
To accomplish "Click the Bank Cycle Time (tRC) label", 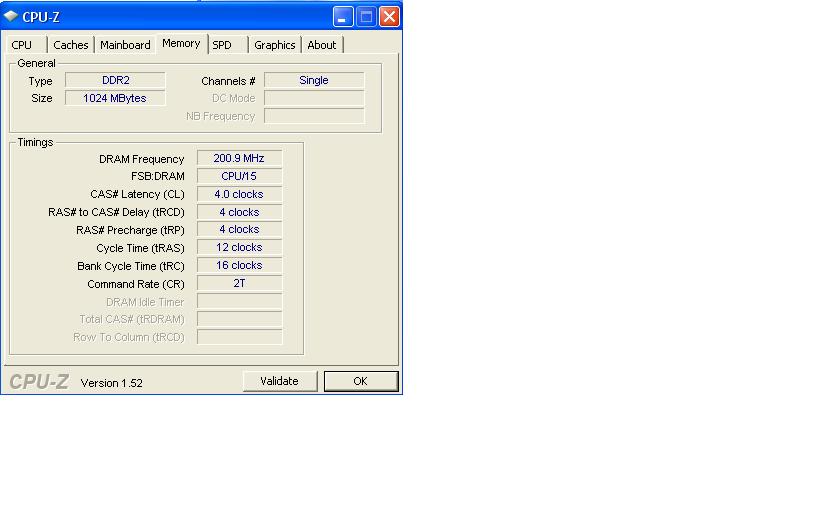I will point(131,266).
